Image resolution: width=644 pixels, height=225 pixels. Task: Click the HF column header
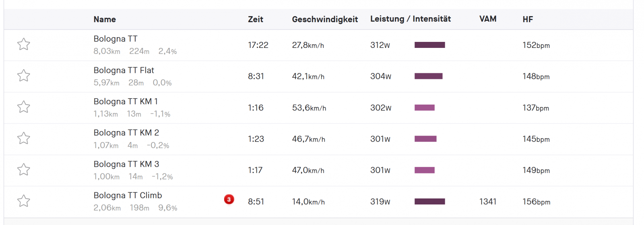point(528,19)
